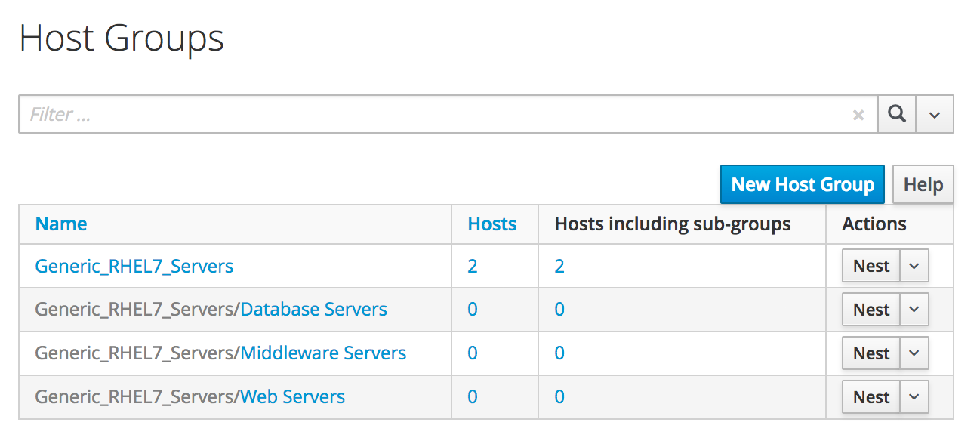
Task: Sort the table by the Name column
Action: 61,224
